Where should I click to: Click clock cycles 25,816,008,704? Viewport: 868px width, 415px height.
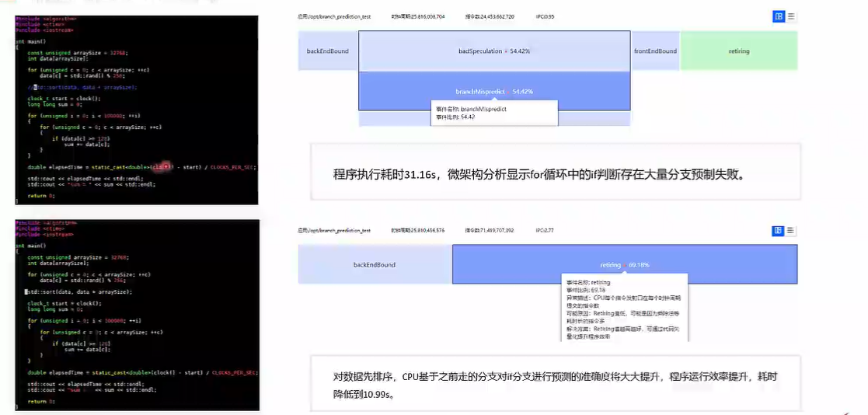417,16
